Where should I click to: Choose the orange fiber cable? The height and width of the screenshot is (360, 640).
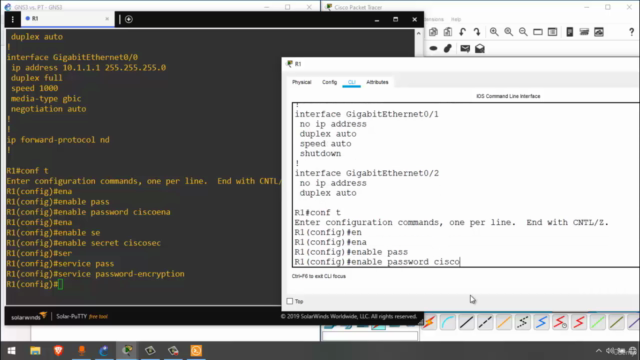click(x=504, y=322)
